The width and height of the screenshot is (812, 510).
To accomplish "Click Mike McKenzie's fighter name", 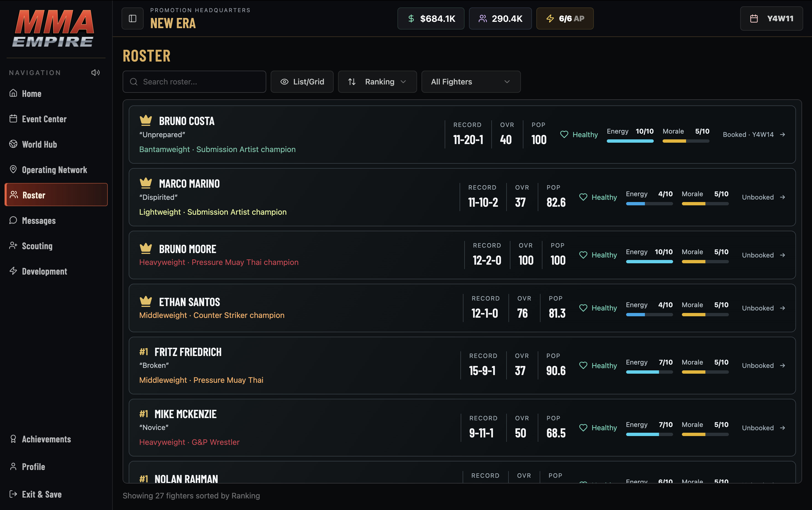I will 186,414.
